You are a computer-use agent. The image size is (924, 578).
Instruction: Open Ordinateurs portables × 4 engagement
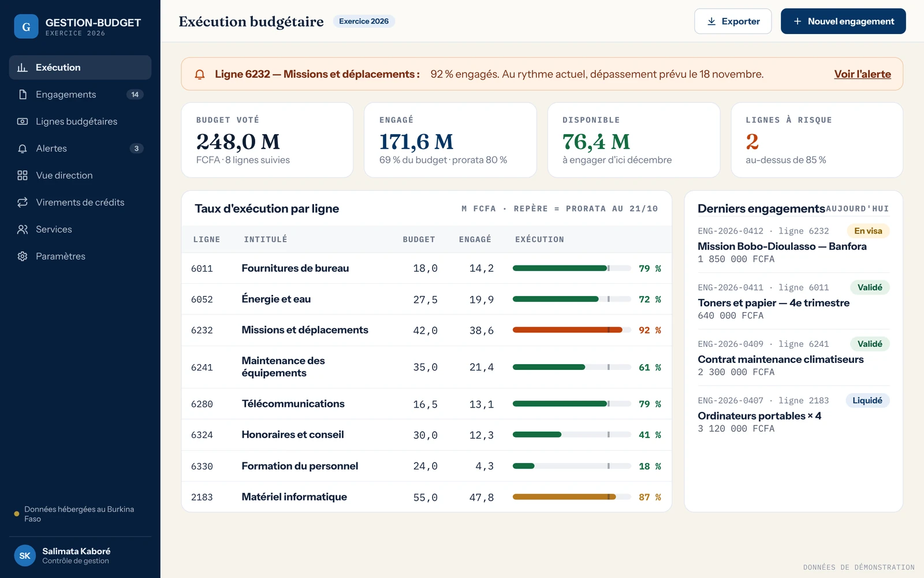coord(759,416)
